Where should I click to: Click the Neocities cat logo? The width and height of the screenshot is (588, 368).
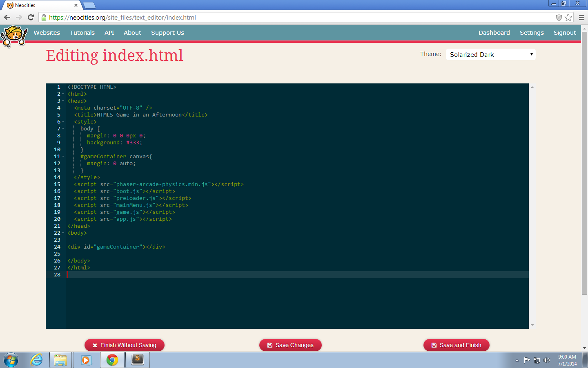pos(14,36)
